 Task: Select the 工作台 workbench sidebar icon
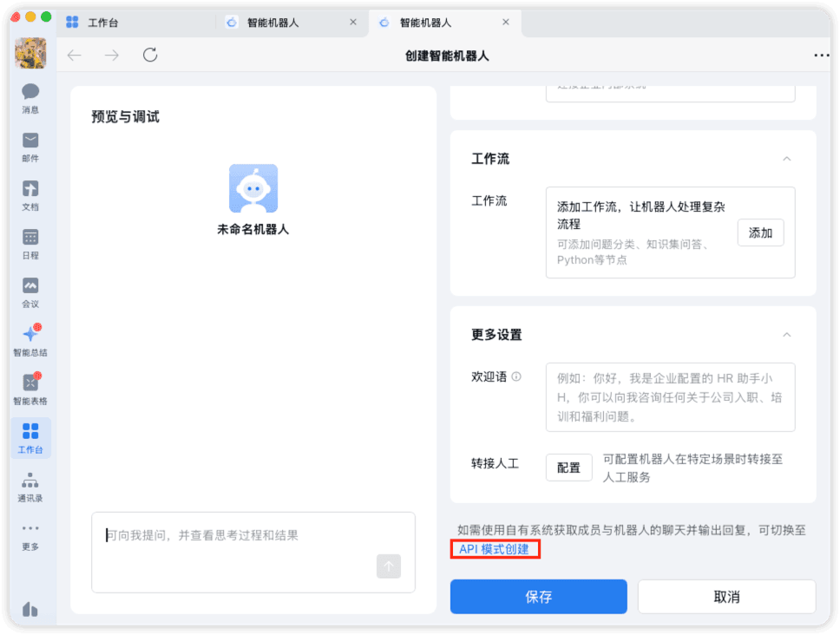(x=30, y=438)
